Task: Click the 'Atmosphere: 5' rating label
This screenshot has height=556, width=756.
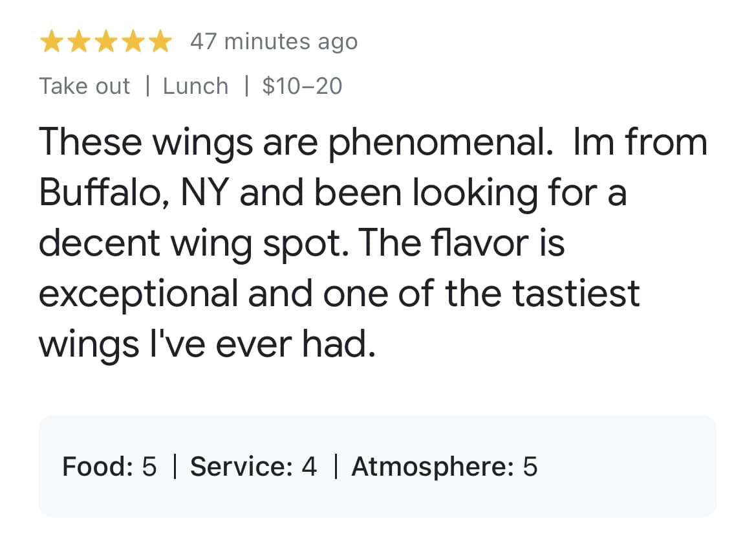Action: tap(444, 467)
